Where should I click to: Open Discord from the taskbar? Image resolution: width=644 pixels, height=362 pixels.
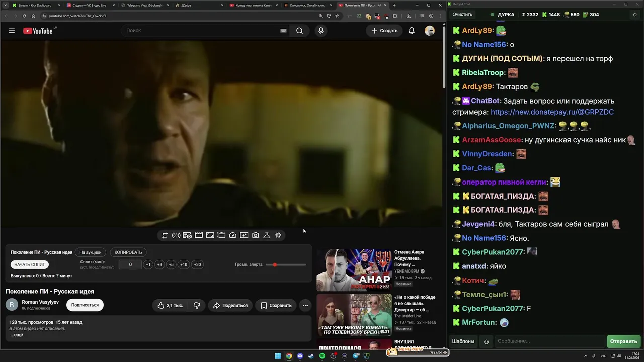pyautogui.click(x=300, y=356)
